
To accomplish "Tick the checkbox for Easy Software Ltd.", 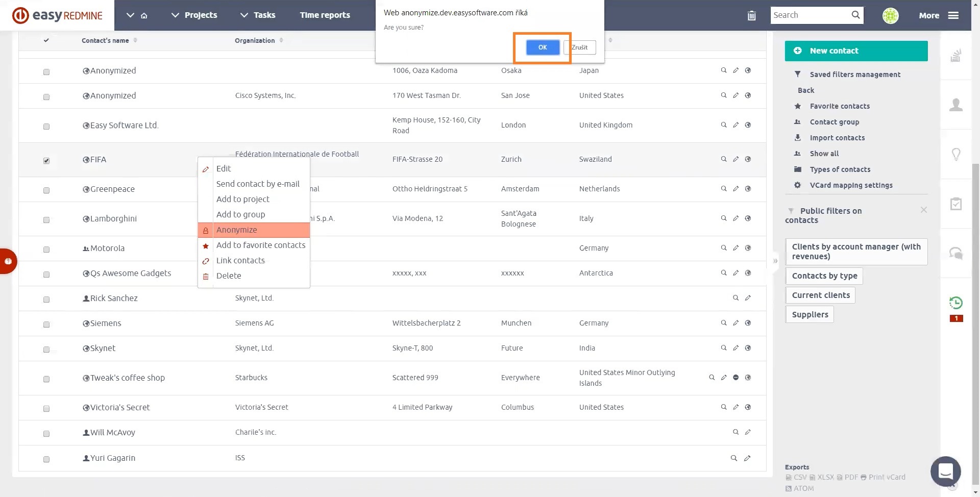I will point(46,127).
